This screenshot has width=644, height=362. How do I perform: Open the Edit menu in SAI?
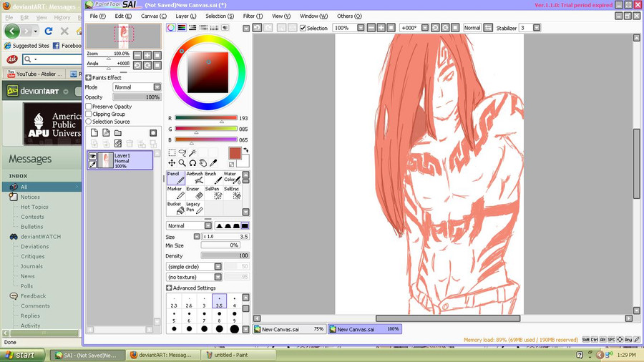123,16
